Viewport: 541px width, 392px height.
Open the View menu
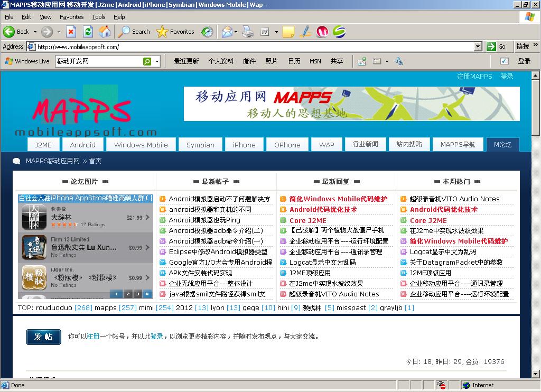coord(45,17)
